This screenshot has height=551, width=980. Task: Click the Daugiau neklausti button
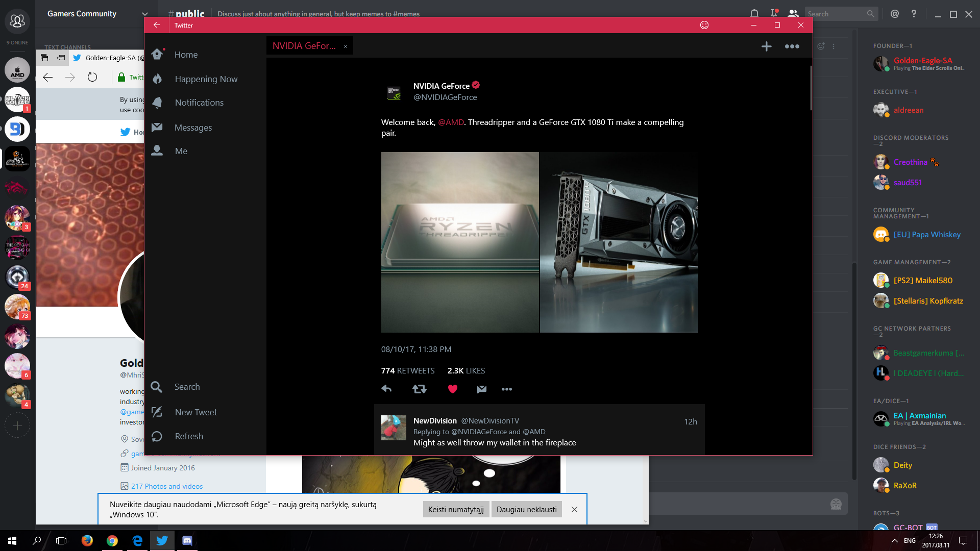point(527,509)
